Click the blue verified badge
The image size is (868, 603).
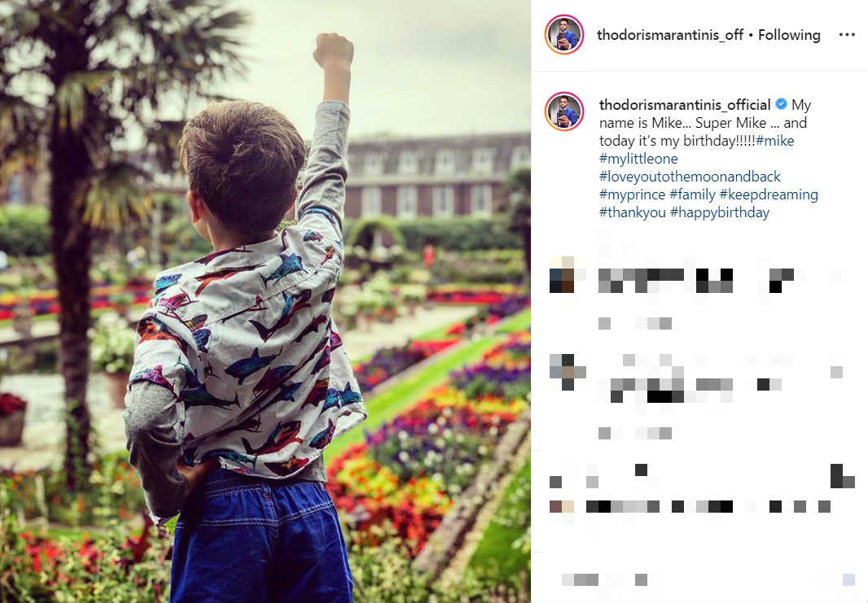pyautogui.click(x=781, y=104)
